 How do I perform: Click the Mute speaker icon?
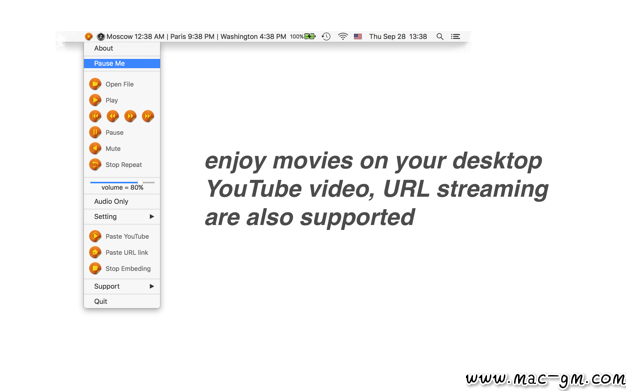pyautogui.click(x=95, y=148)
